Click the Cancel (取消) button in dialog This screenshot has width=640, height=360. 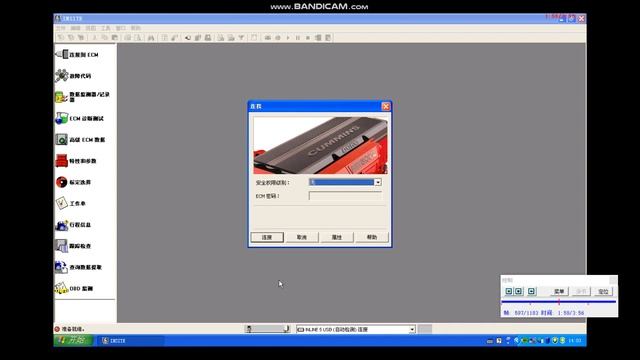302,237
